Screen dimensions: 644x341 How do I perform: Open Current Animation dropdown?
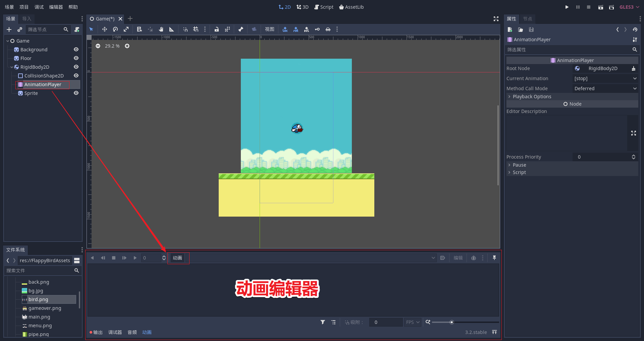pos(605,78)
